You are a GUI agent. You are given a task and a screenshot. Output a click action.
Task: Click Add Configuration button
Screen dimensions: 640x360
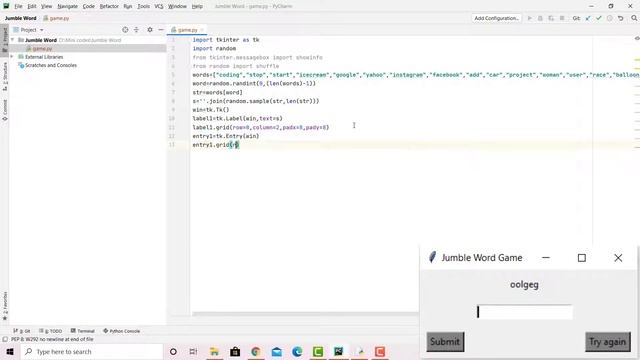(496, 18)
